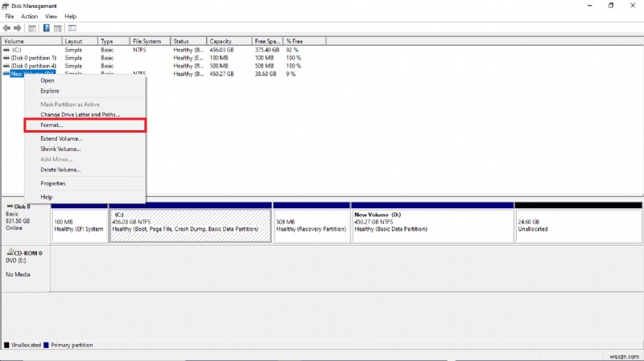Click the black Unallocated legend swatch
Image resolution: width=644 pixels, height=361 pixels.
(6, 345)
